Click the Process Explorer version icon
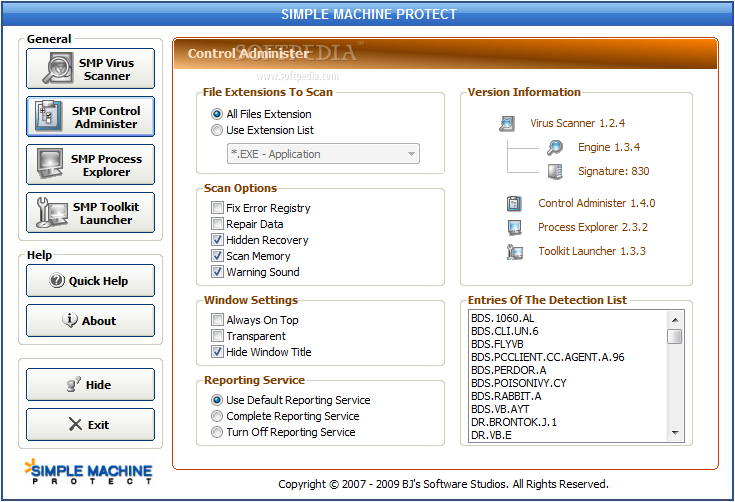 pos(514,227)
